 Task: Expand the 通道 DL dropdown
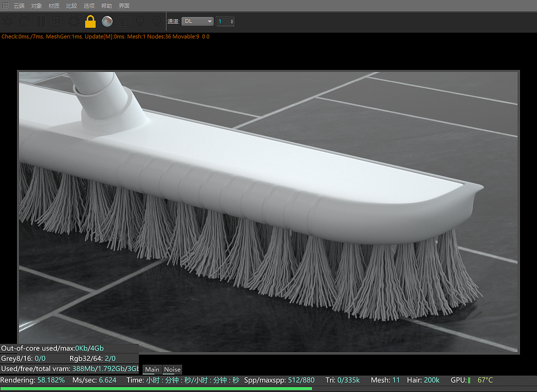[198, 21]
